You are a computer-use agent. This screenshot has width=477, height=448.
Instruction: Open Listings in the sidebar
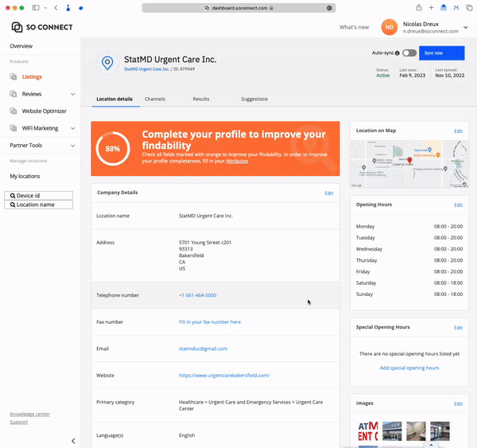32,76
